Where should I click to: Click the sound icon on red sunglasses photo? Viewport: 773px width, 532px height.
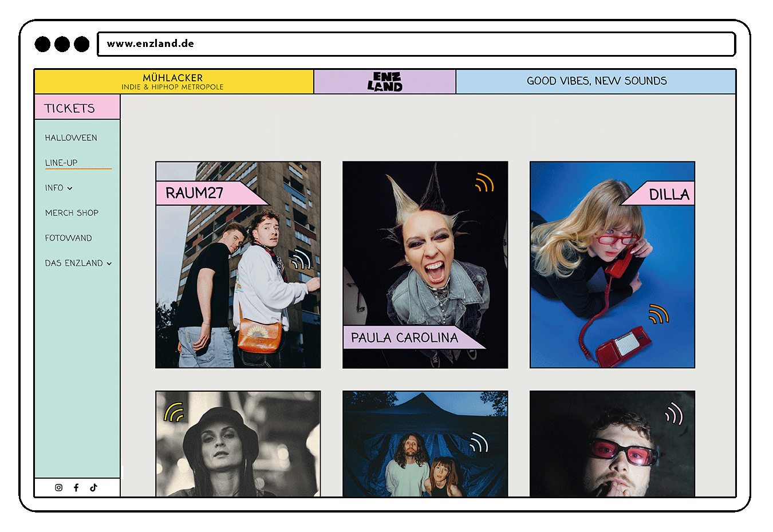pos(674,413)
